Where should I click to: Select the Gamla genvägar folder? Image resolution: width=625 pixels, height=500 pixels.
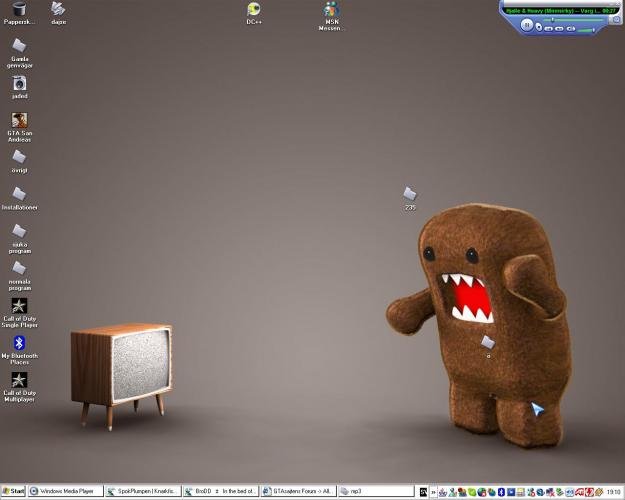(x=19, y=46)
